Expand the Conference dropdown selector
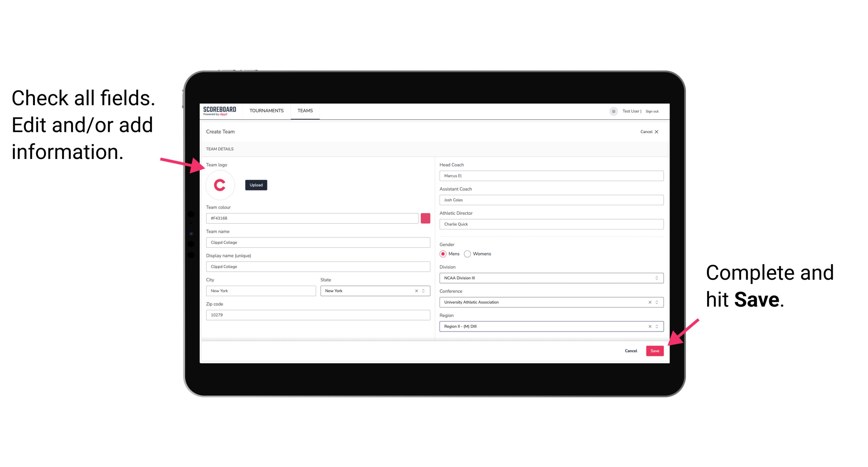The height and width of the screenshot is (467, 868). [x=657, y=302]
